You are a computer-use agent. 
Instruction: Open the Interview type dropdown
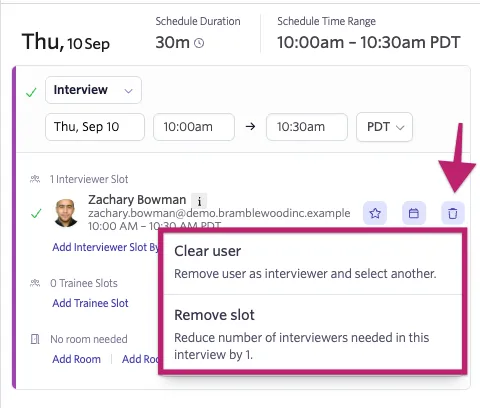93,90
